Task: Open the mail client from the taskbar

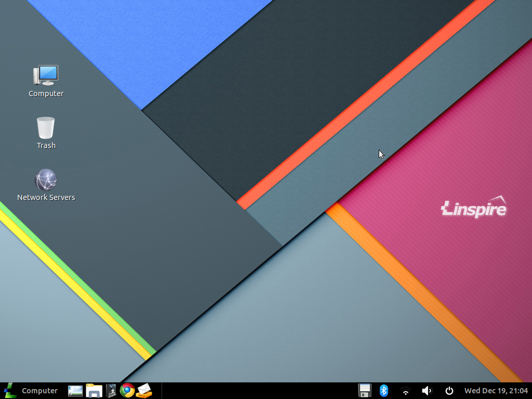Action: point(144,390)
